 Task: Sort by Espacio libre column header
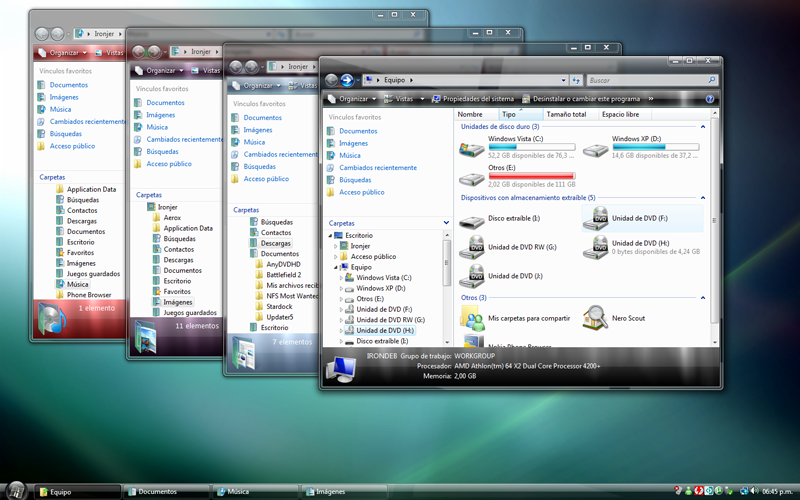tap(625, 114)
